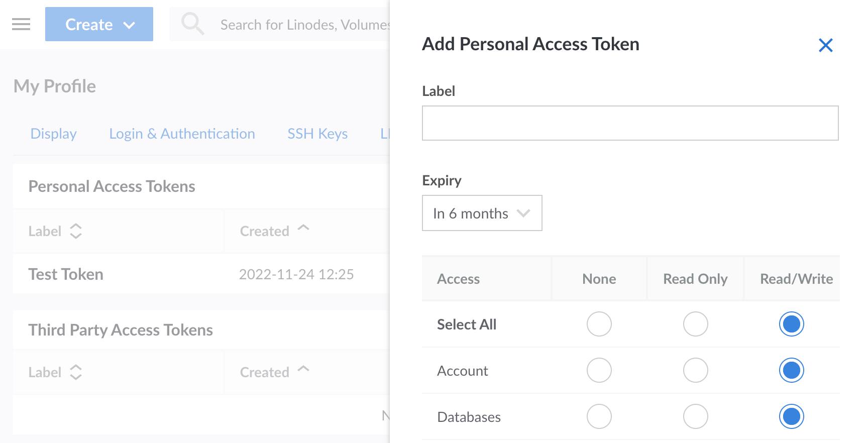This screenshot has width=868, height=443.
Task: Select None for all scopes via Select All
Action: pyautogui.click(x=599, y=324)
